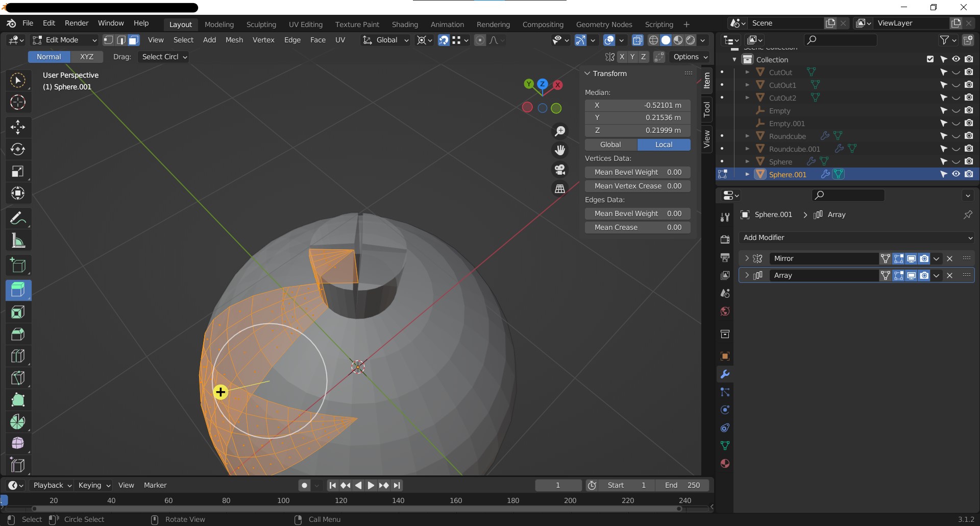Select the Loop Cut tool
Viewport: 980px width, 526px height.
click(x=18, y=356)
